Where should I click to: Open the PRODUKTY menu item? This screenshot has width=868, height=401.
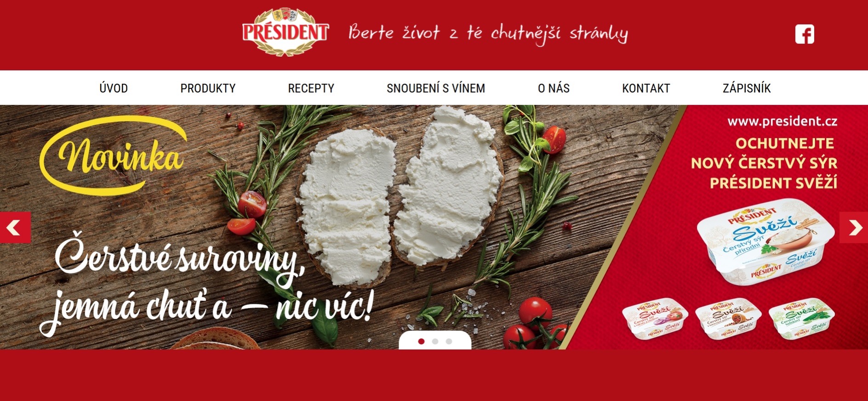(208, 88)
